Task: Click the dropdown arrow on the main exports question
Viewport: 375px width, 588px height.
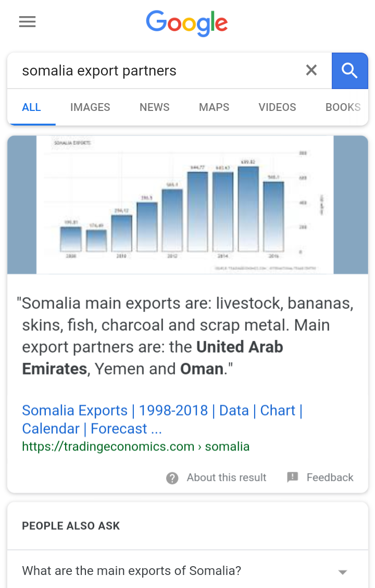Action: pos(342,572)
